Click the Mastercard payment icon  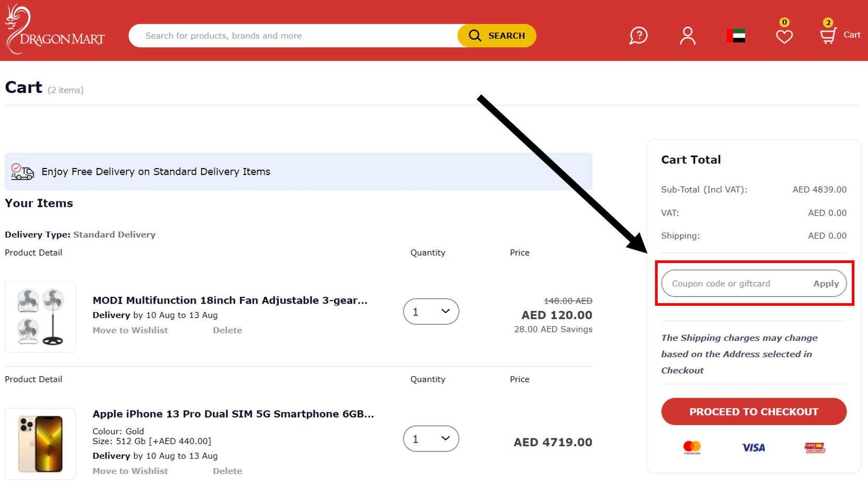coord(693,447)
